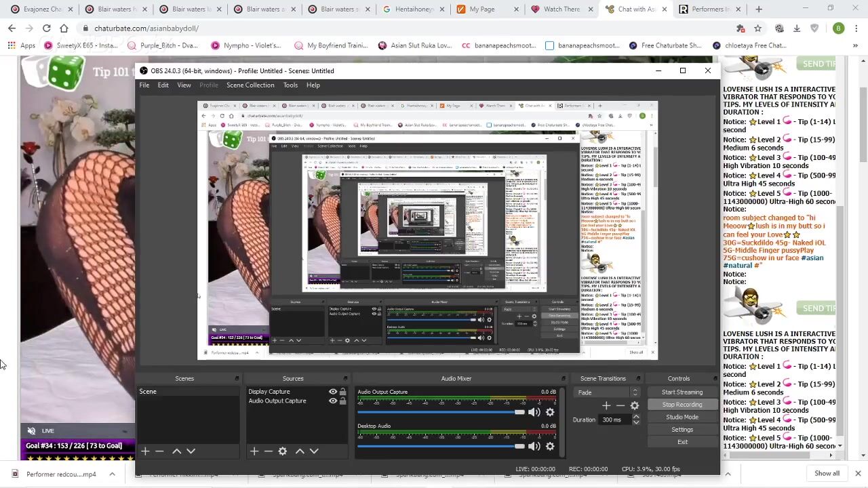Add a scene transition with plus icon
The image size is (868, 488).
pos(606,405)
